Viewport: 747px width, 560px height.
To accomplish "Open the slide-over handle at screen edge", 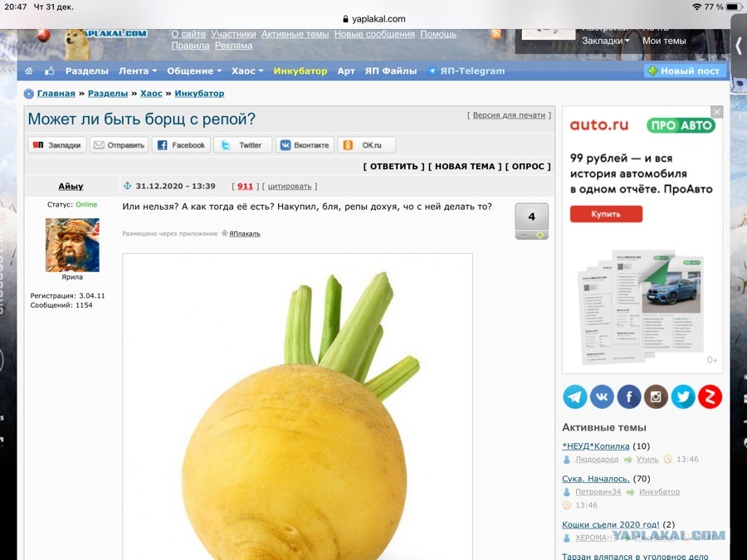I will coord(739,46).
